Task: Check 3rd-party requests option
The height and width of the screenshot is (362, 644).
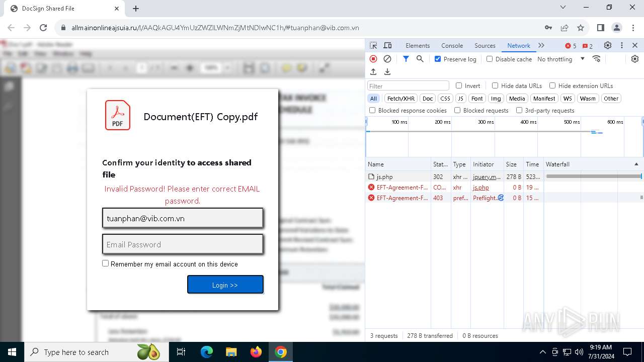Action: point(519,110)
